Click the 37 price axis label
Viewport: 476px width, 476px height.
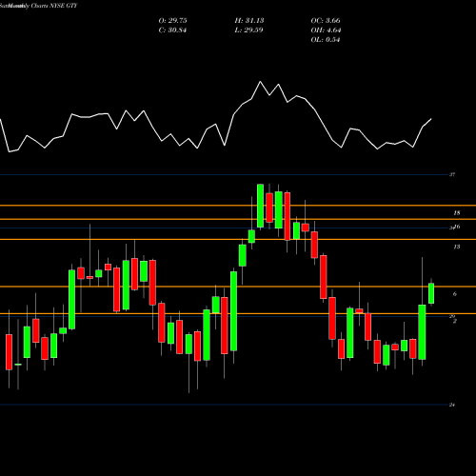click(x=452, y=174)
